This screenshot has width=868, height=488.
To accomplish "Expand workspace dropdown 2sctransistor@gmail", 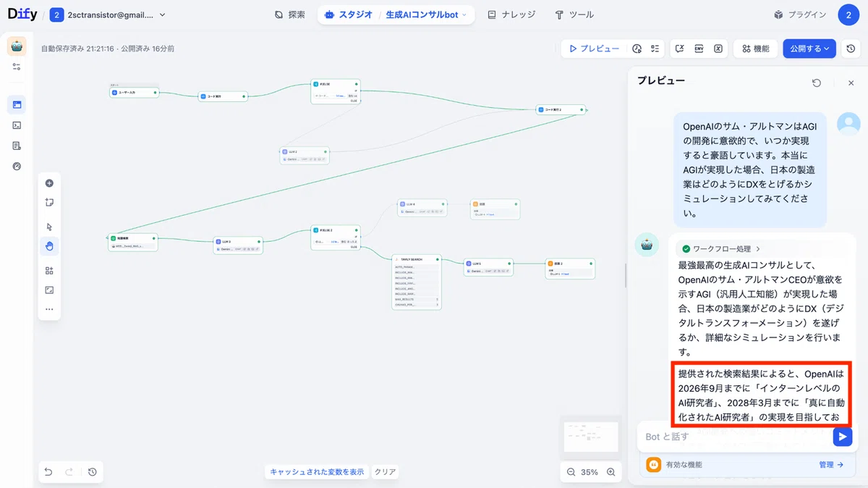I will pyautogui.click(x=107, y=14).
